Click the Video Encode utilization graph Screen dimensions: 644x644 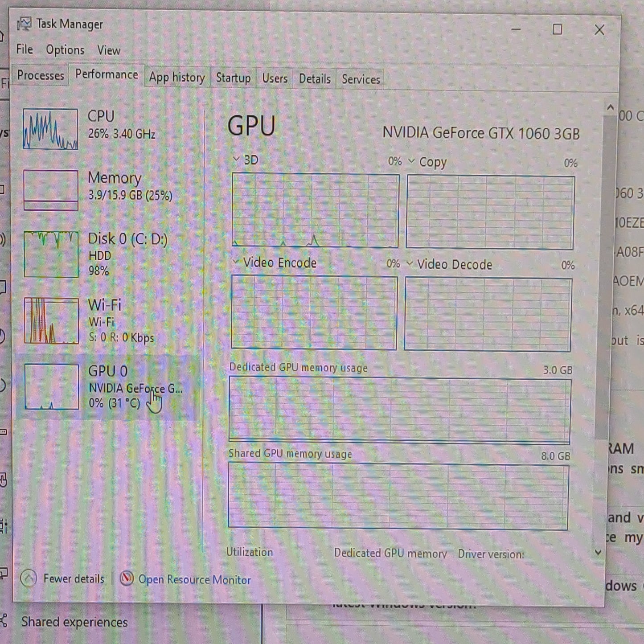[314, 312]
